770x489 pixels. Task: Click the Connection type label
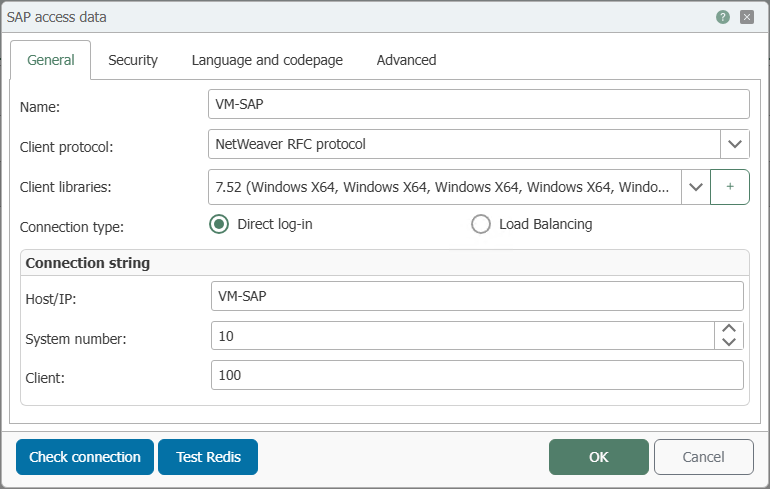pyautogui.click(x=72, y=227)
